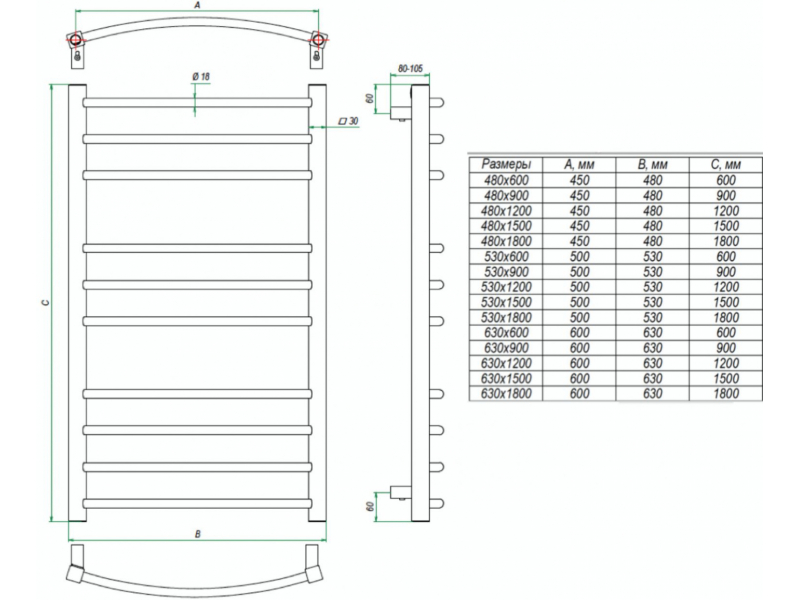The width and height of the screenshot is (800, 600).
Task: Select the 530x1500 size row label
Action: (x=506, y=302)
